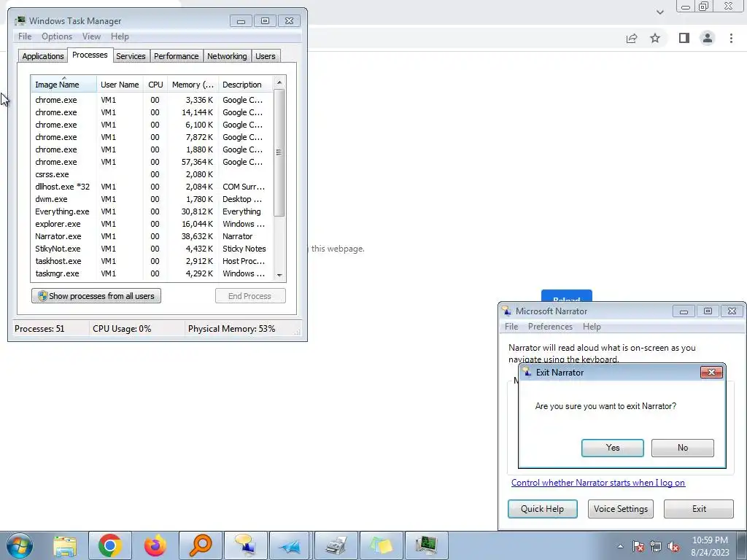
Task: Open Narrator's File menu
Action: pos(511,327)
